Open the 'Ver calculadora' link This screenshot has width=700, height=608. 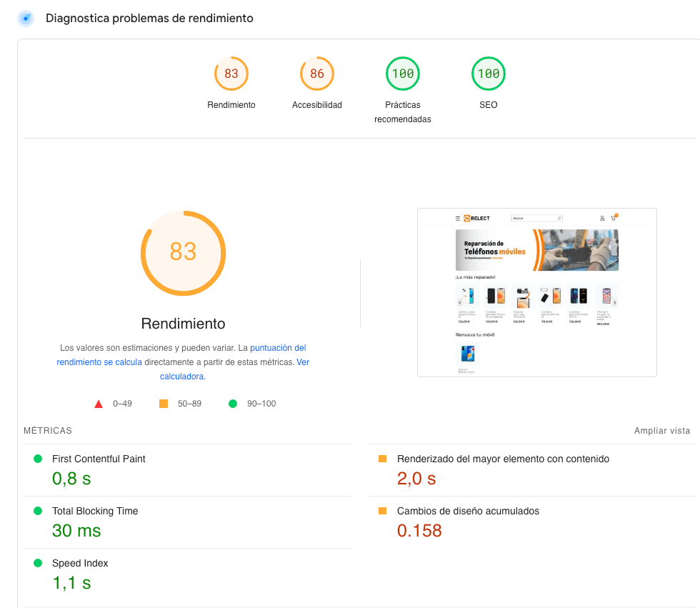(x=183, y=377)
